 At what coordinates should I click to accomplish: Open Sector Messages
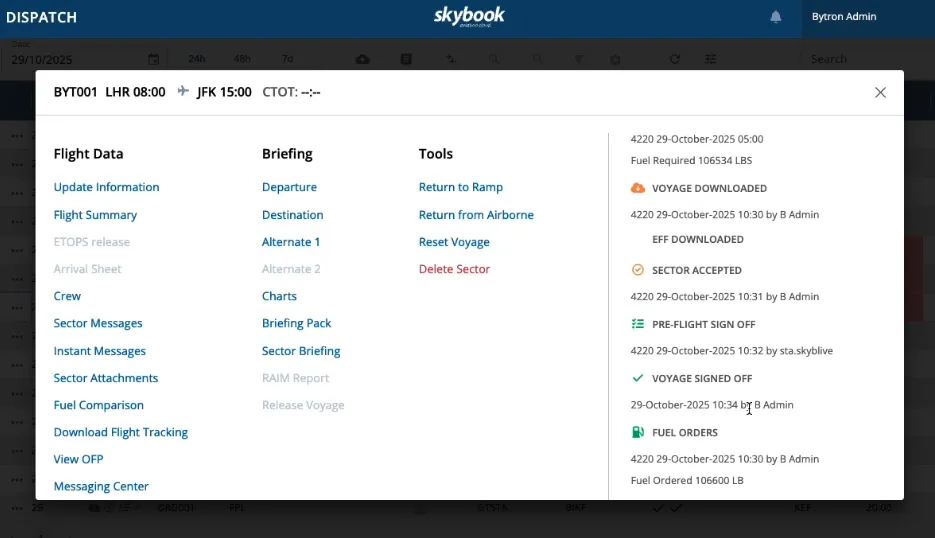coord(98,323)
